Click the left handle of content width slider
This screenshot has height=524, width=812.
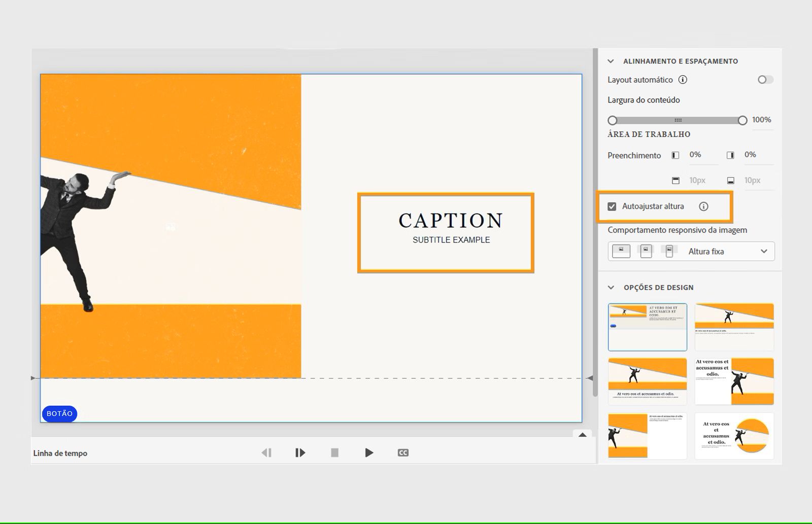pos(613,120)
